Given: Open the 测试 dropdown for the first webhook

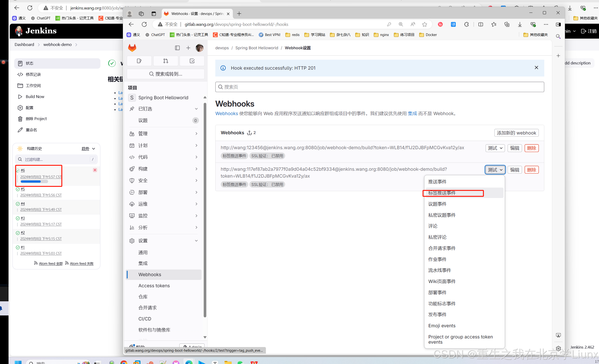Looking at the screenshot, I should [495, 148].
